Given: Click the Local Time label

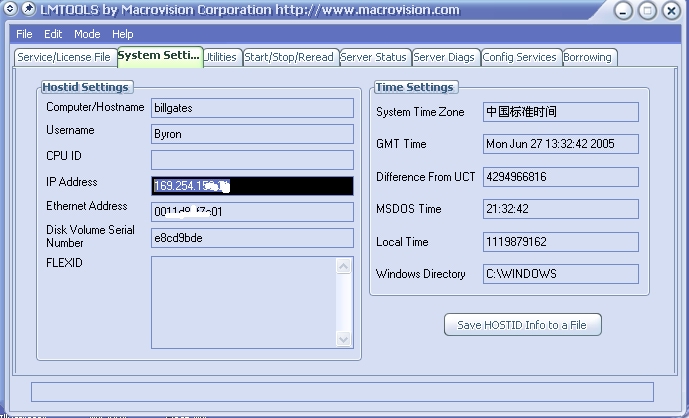Looking at the screenshot, I should 402,242.
